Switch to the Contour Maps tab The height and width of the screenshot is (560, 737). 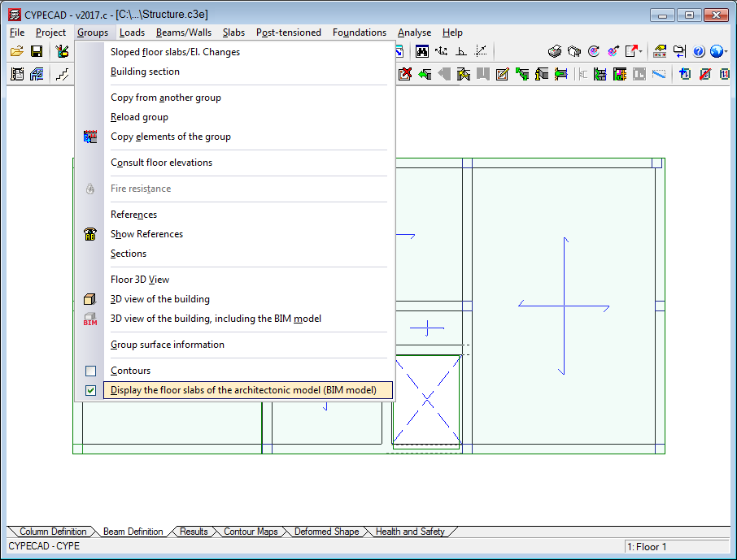tap(251, 532)
